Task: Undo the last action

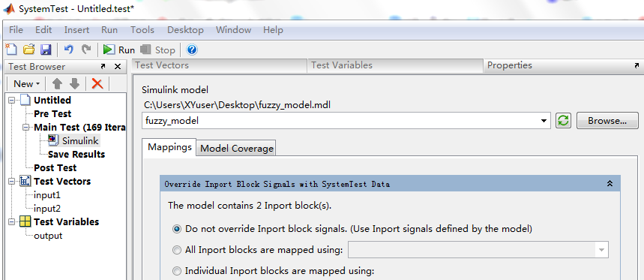Action: click(x=68, y=50)
